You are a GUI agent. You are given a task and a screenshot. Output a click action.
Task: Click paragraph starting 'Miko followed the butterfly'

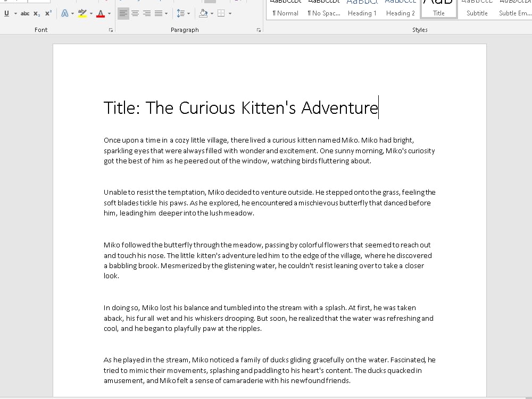point(268,260)
